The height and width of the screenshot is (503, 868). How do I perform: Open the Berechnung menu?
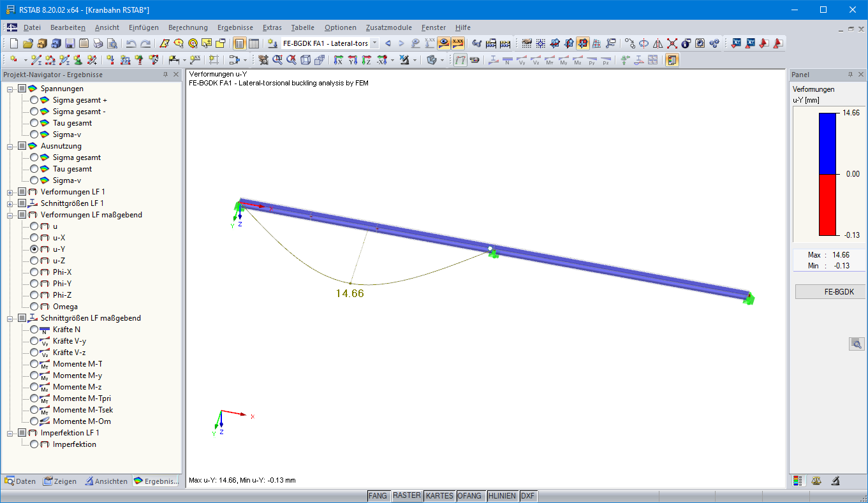point(188,27)
